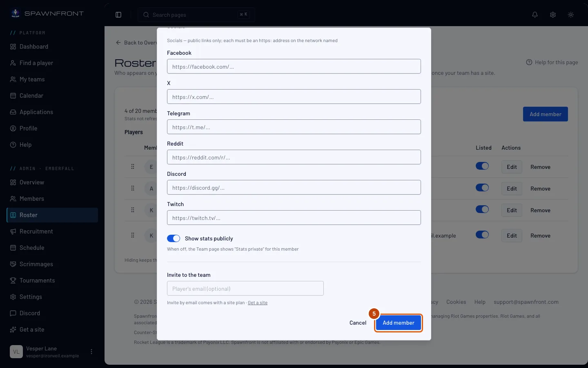Viewport: 588px width, 368px height.
Task: Open Scrimmages admin page
Action: (52, 264)
